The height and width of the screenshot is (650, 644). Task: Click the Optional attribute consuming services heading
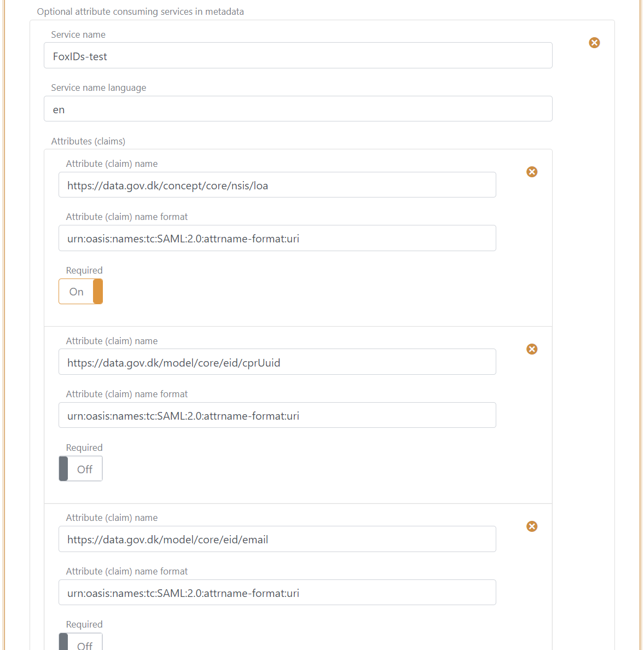click(140, 11)
